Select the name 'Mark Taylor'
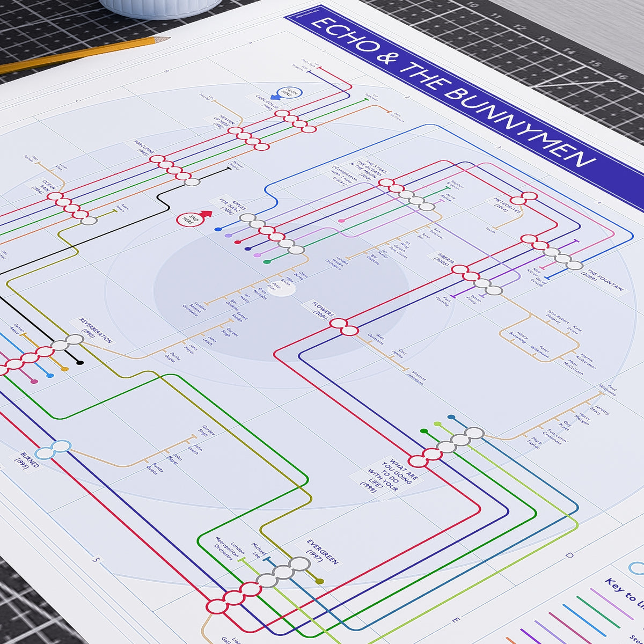The height and width of the screenshot is (644, 644). coord(535,443)
